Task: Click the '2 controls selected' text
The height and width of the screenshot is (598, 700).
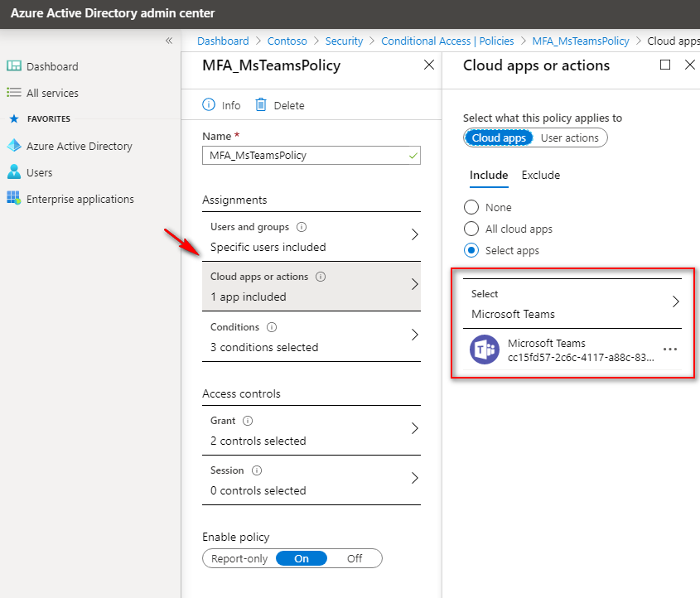Action: pyautogui.click(x=258, y=441)
